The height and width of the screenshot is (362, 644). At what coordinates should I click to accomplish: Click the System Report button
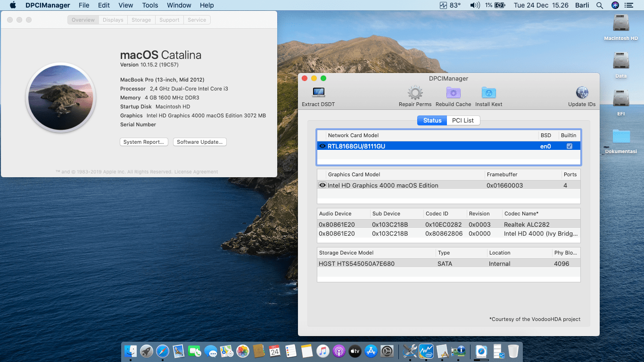click(x=144, y=142)
